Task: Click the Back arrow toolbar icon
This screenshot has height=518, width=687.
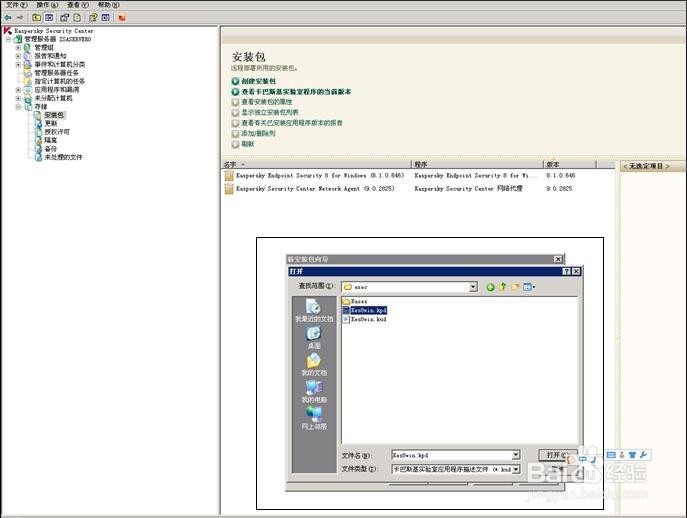Action: click(8, 18)
